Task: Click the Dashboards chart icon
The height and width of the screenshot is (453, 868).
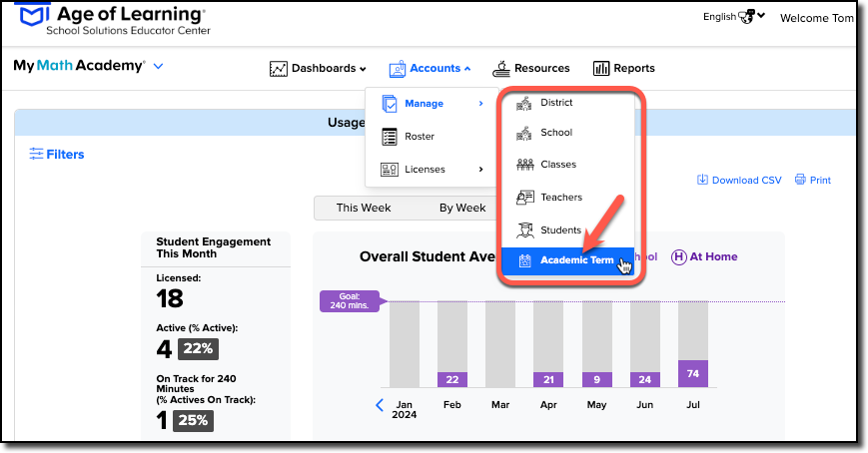Action: [279, 69]
